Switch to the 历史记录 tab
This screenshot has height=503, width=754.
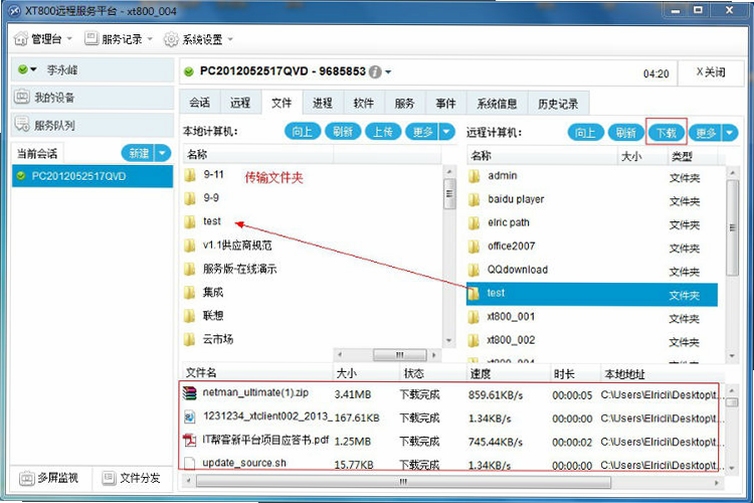pos(558,103)
